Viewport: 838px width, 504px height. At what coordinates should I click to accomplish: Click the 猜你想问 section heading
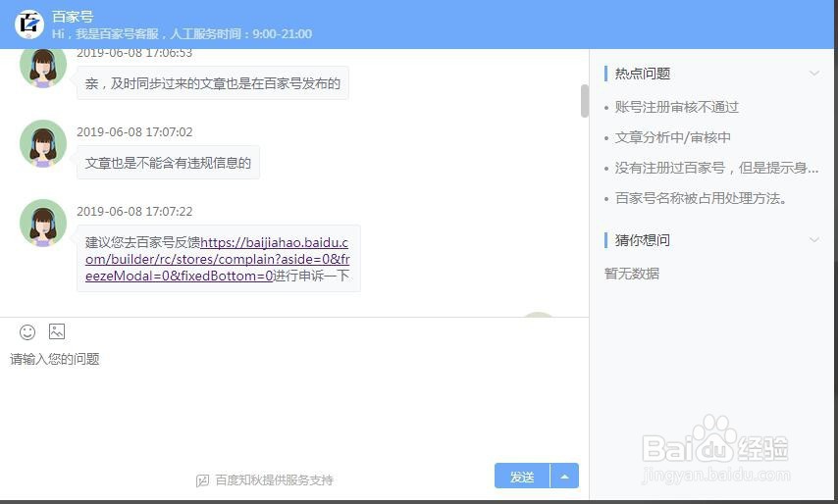(643, 240)
